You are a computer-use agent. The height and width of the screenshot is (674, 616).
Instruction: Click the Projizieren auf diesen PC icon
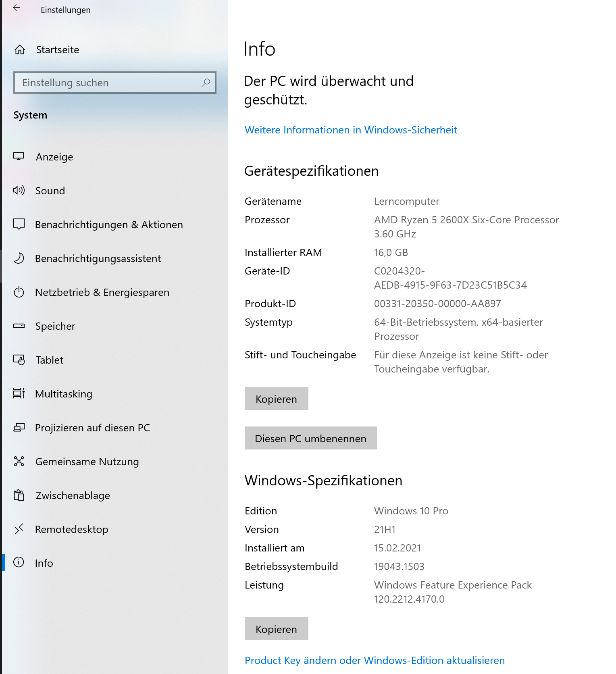19,427
